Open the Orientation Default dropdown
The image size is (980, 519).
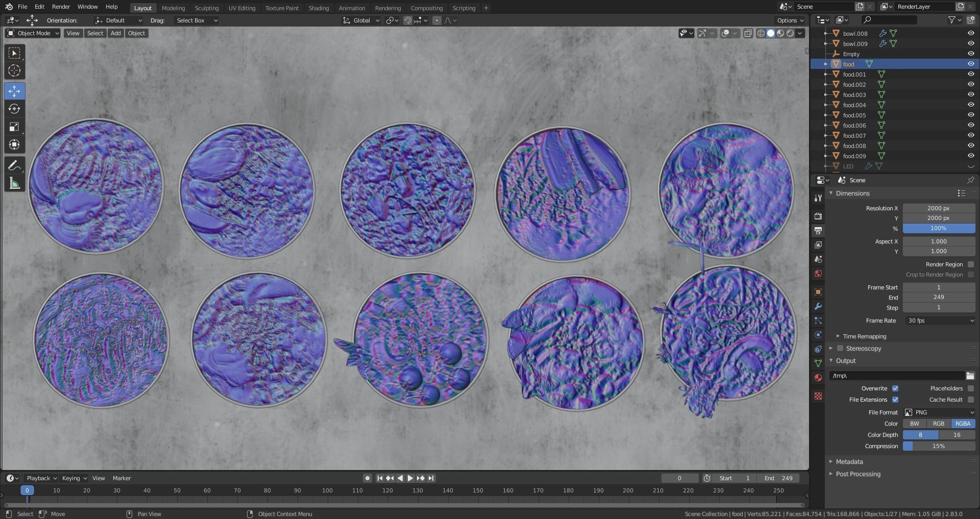click(118, 20)
